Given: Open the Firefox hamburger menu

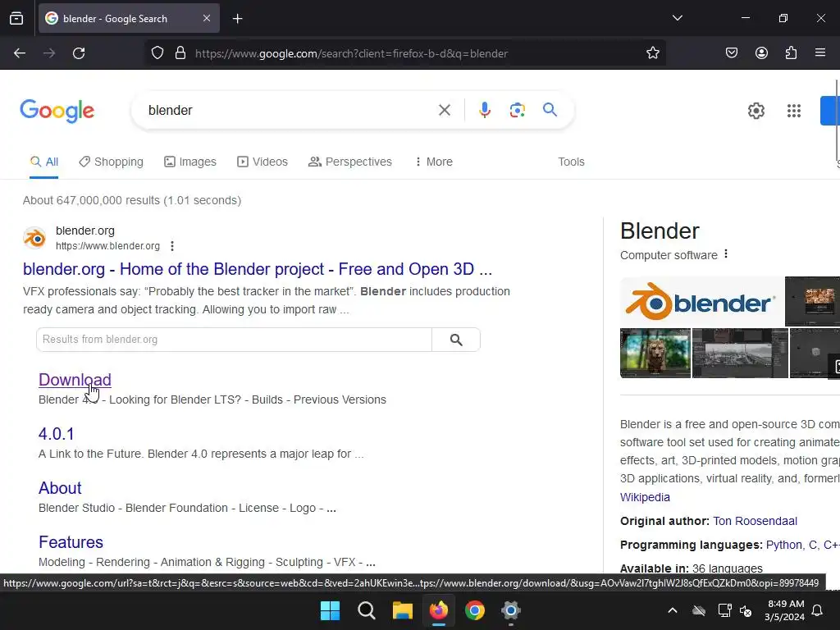Looking at the screenshot, I should point(820,52).
